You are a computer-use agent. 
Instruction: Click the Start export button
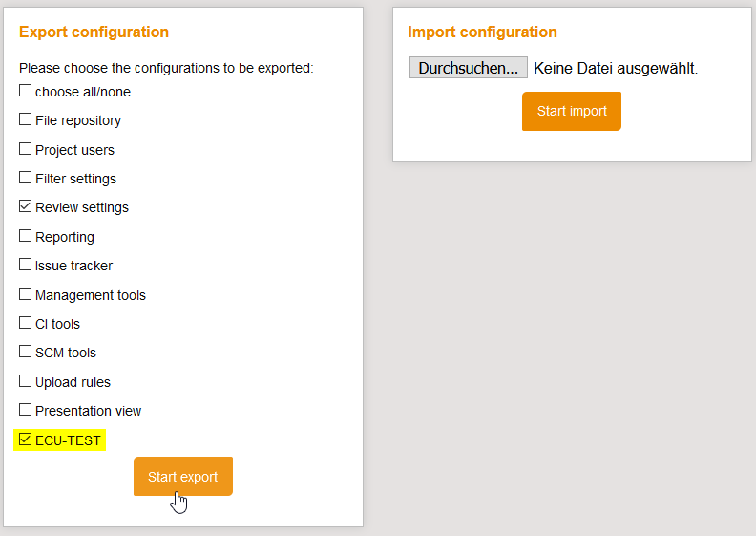[182, 477]
